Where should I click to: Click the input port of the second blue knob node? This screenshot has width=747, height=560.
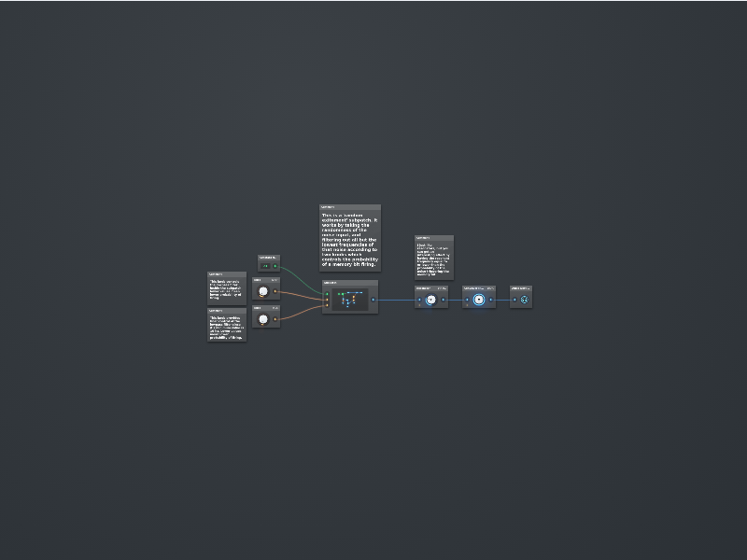click(x=466, y=301)
